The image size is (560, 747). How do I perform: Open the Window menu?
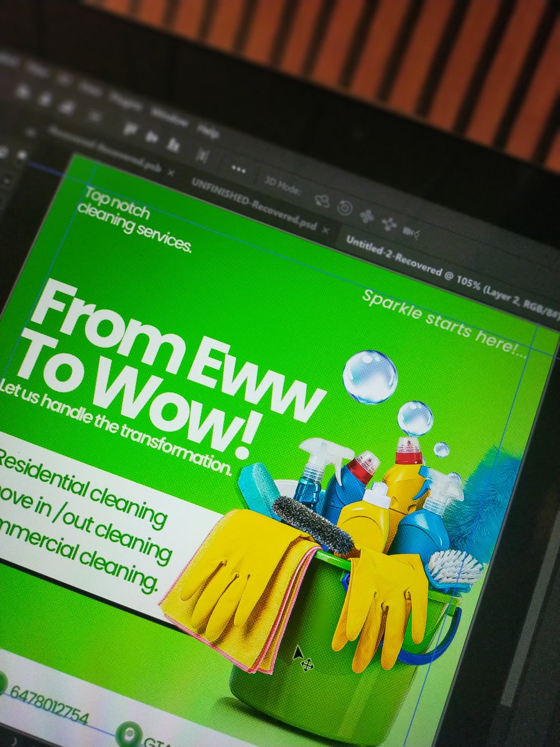point(169,117)
